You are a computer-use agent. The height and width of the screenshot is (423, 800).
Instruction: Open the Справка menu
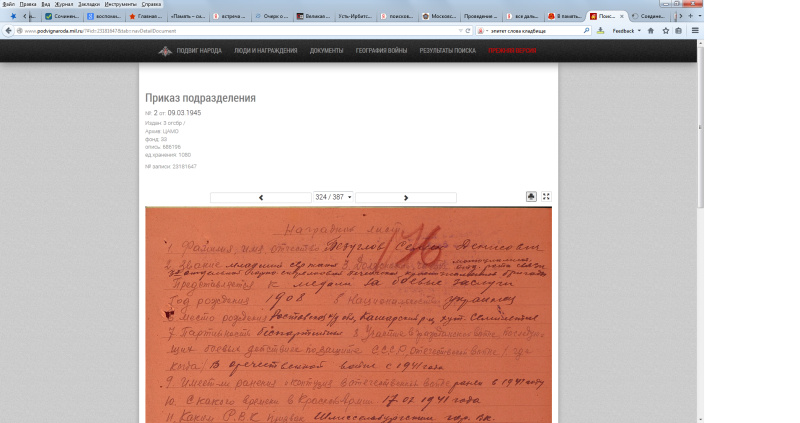151,4
